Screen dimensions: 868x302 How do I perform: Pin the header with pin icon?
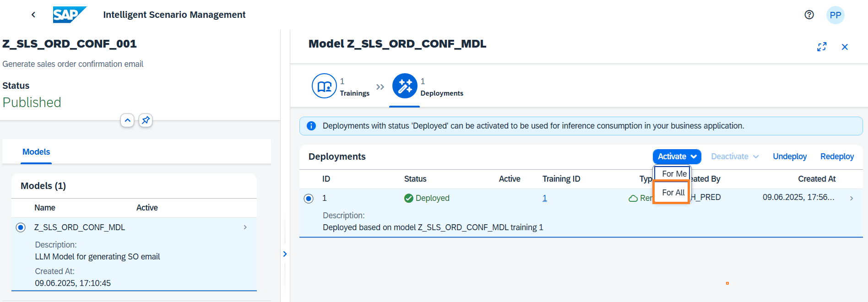pyautogui.click(x=146, y=120)
